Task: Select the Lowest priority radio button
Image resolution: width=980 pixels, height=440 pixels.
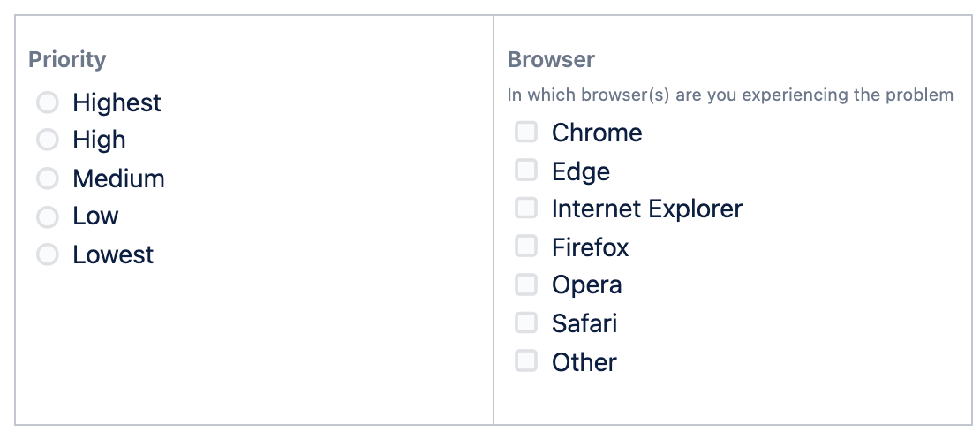Action: click(x=47, y=255)
